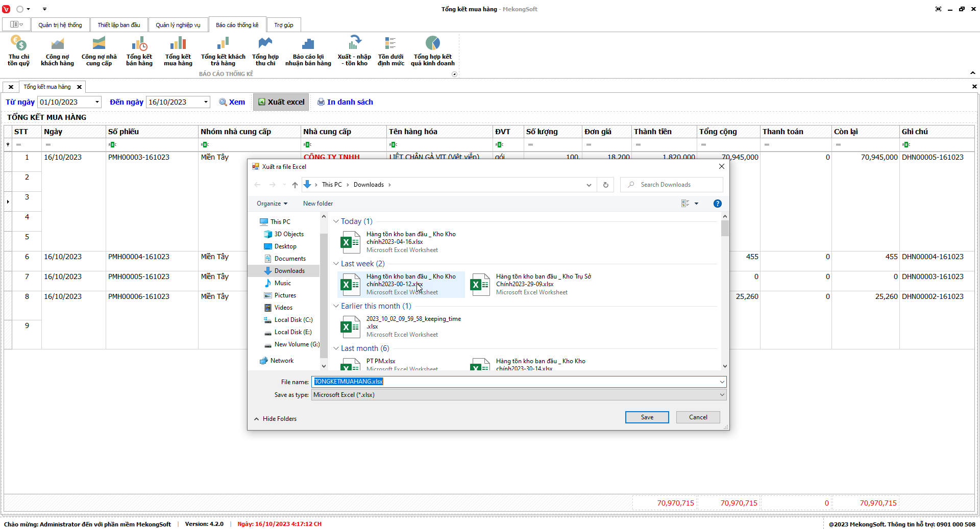Open the Thiết lập ban đầu tab
Viewport: 980px width, 529px height.
(x=119, y=25)
